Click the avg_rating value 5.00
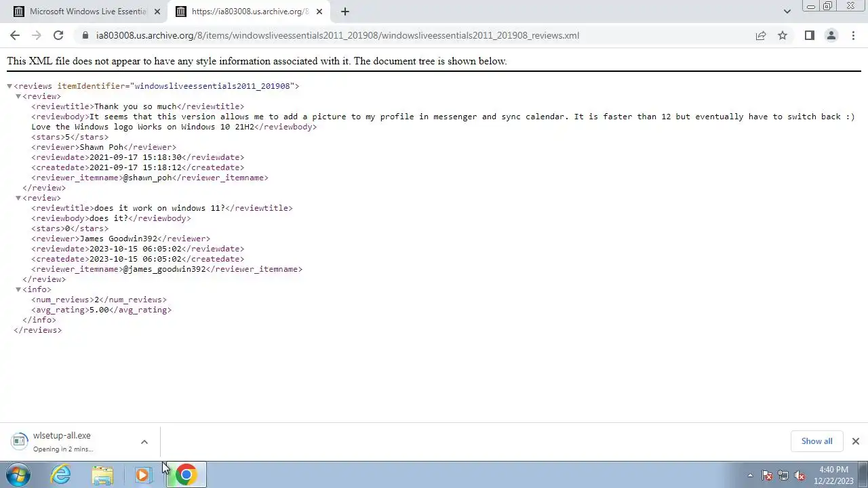Screen dimensions: 868x488 pos(99,310)
